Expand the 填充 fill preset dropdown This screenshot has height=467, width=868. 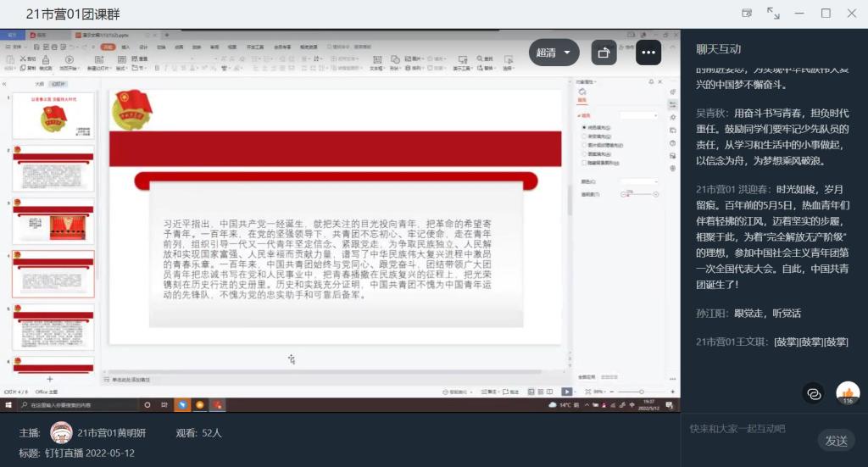638,114
